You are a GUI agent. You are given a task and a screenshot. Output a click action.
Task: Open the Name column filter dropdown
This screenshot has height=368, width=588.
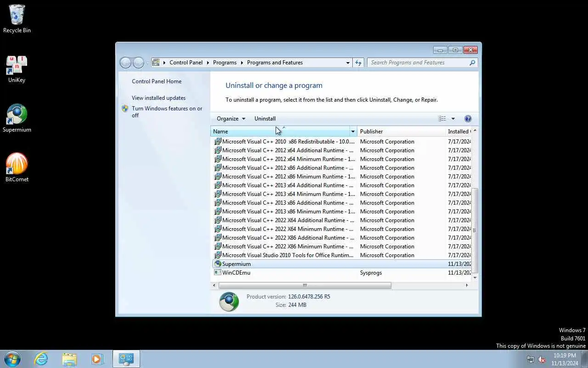pyautogui.click(x=353, y=132)
